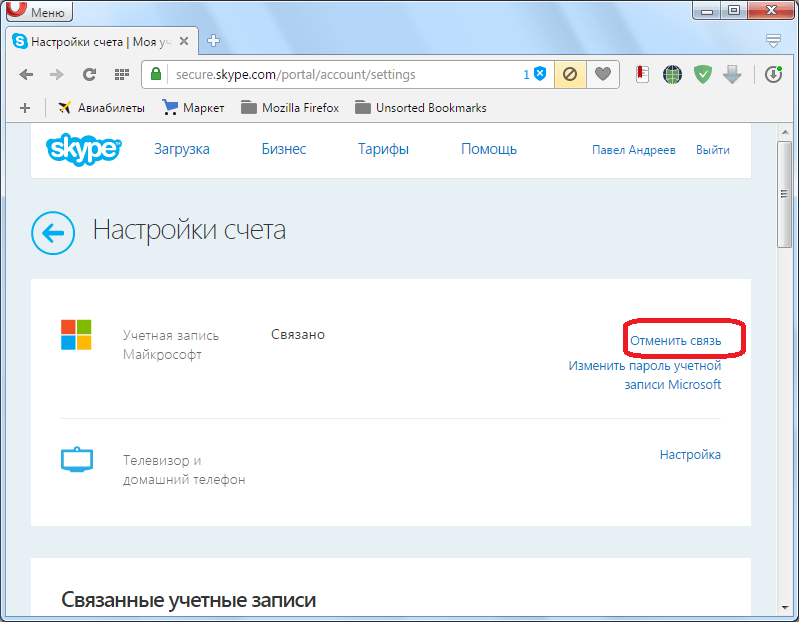Open the Помощь menu item
Screen dimensions: 799x622
489,149
